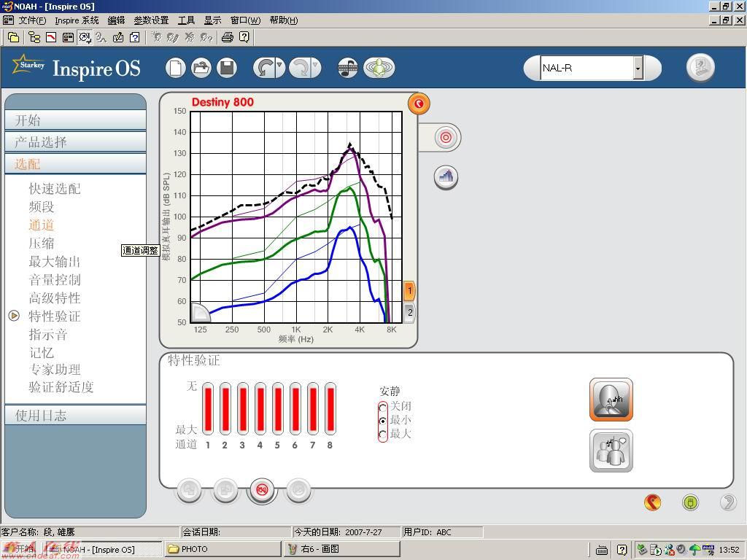Go to 验证舒适度 in the sidebar
747x560 pixels.
tap(61, 386)
